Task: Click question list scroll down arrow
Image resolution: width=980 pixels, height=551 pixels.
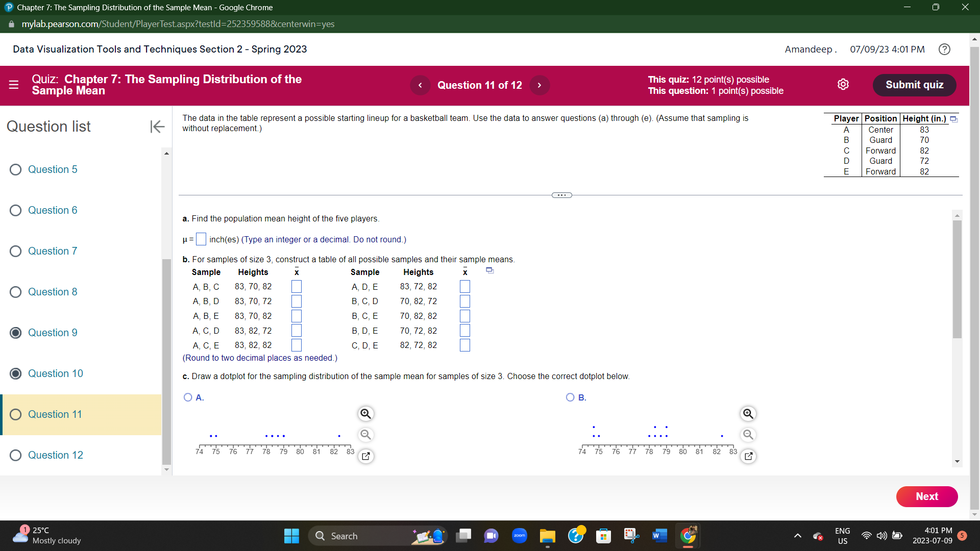Action: (x=166, y=469)
